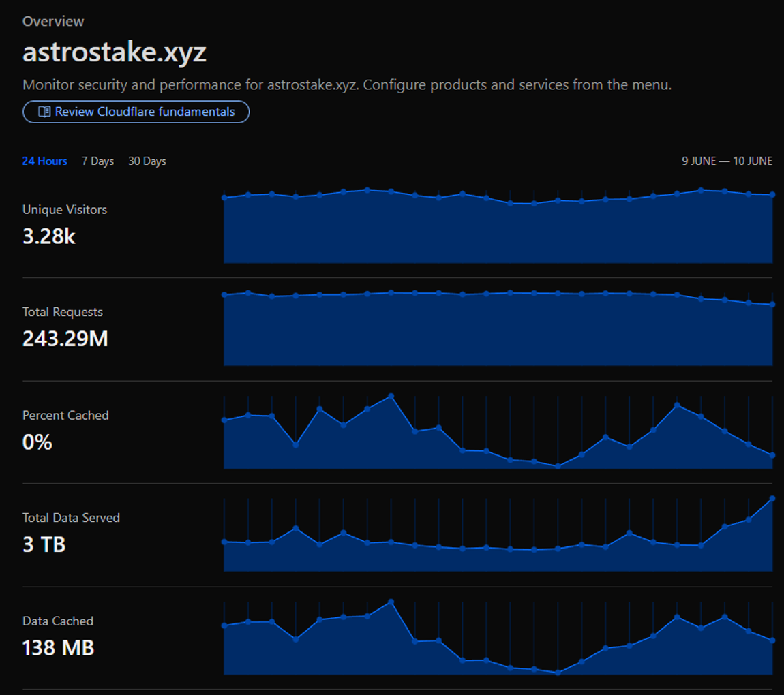Click the Unique Visitors label
This screenshot has width=784, height=695.
tap(65, 209)
